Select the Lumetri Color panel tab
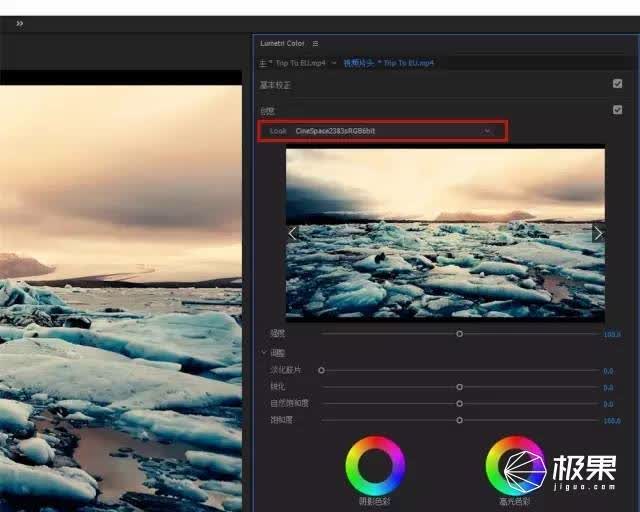640x512 pixels. point(282,43)
